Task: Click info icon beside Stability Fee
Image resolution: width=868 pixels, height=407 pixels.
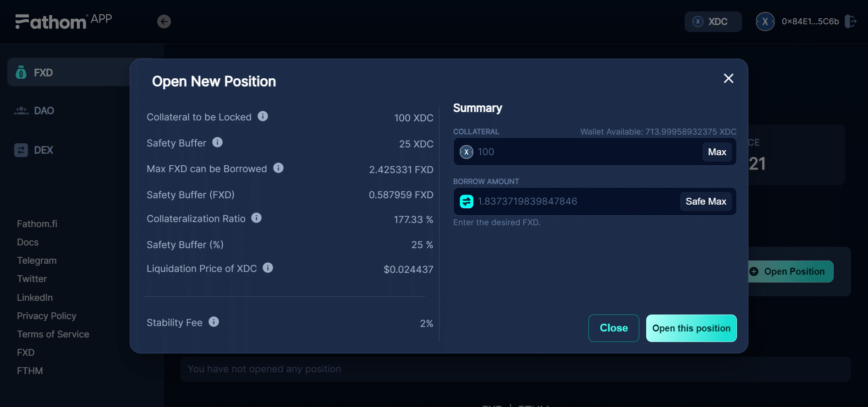Action: coord(214,322)
